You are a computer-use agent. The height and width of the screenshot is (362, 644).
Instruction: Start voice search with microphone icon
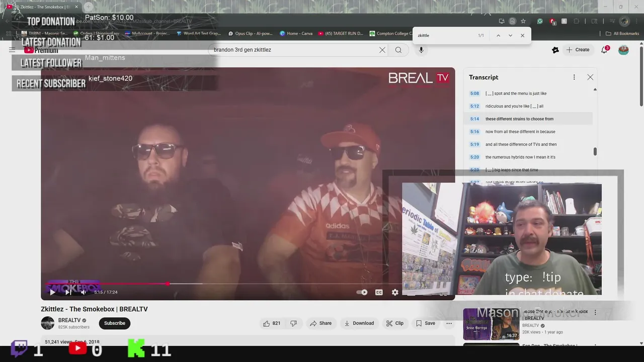click(x=421, y=50)
